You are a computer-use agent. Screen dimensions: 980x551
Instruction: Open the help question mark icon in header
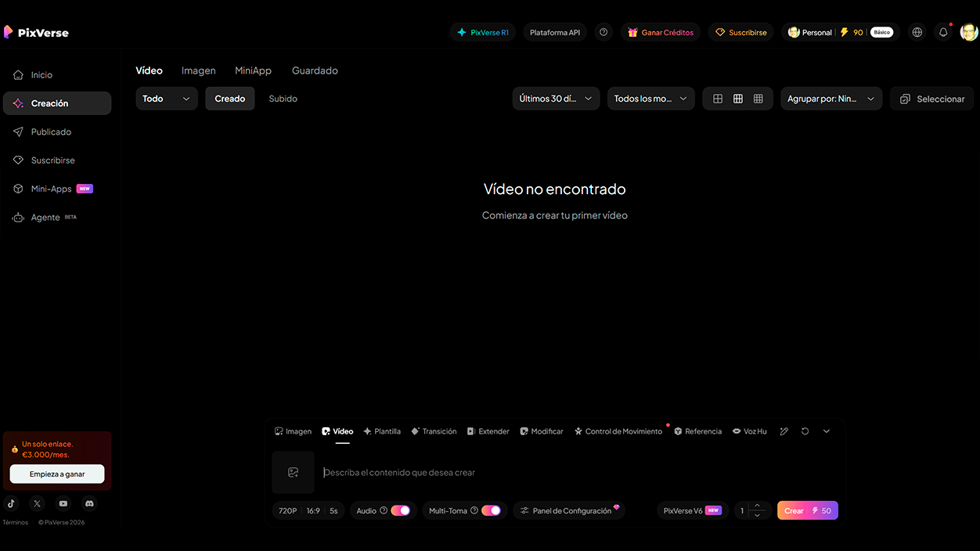click(603, 32)
